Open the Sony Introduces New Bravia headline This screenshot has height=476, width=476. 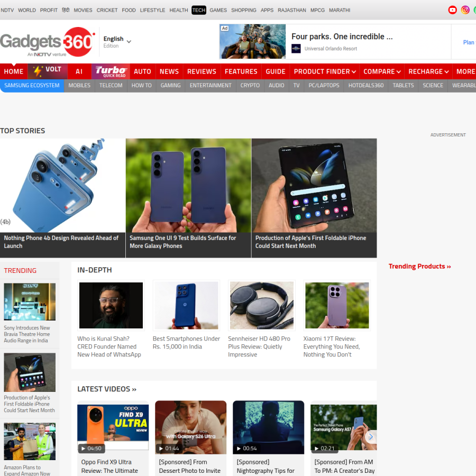(x=27, y=334)
